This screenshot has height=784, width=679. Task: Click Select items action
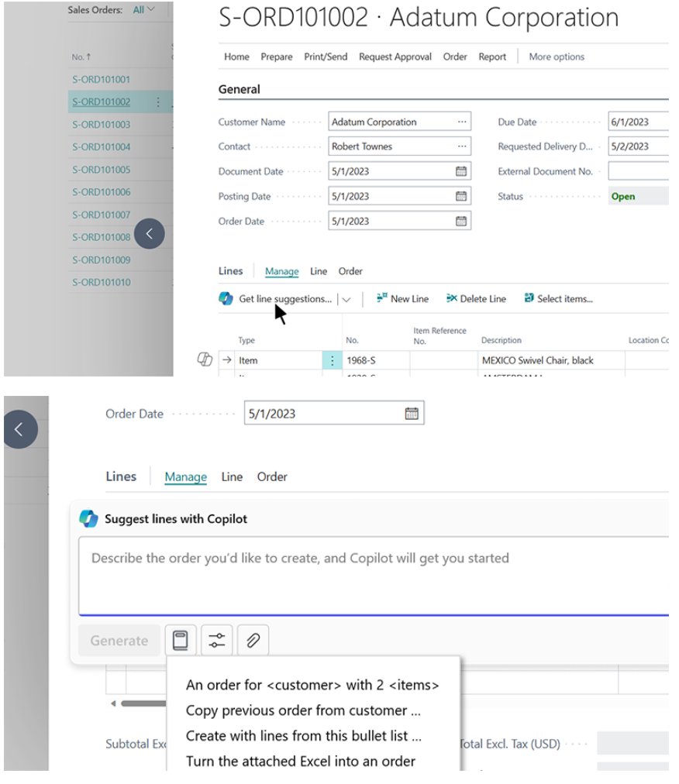click(558, 298)
